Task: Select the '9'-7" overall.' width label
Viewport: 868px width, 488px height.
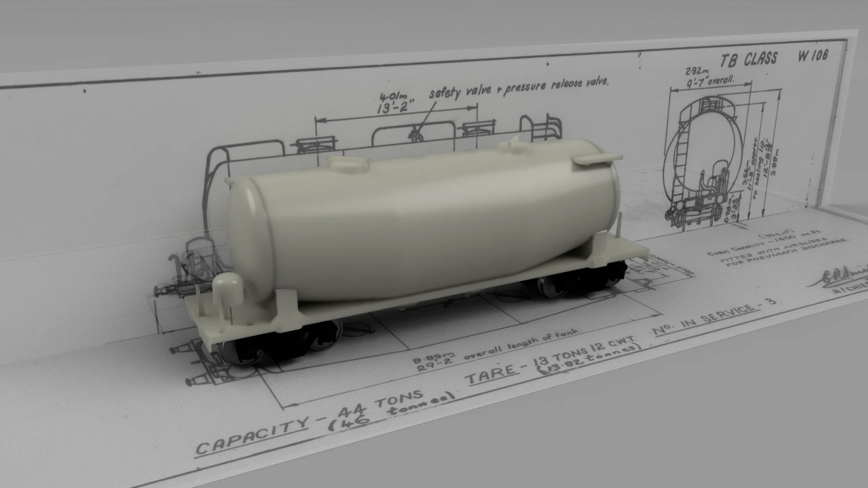Action: pyautogui.click(x=711, y=82)
